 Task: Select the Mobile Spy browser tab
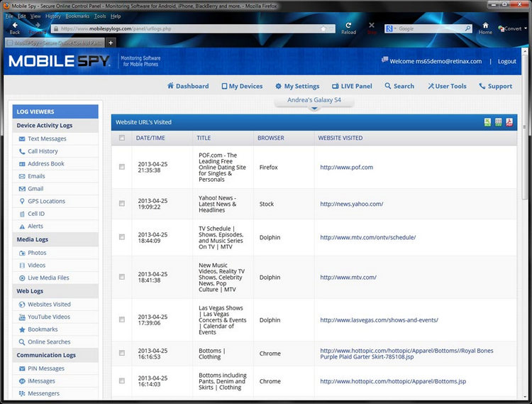pos(55,43)
